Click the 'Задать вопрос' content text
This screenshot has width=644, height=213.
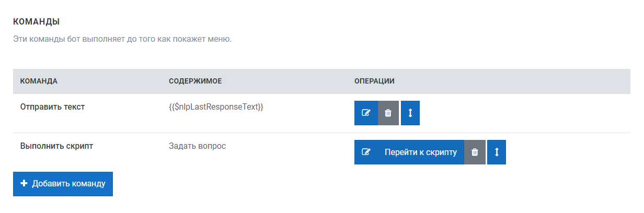click(197, 146)
